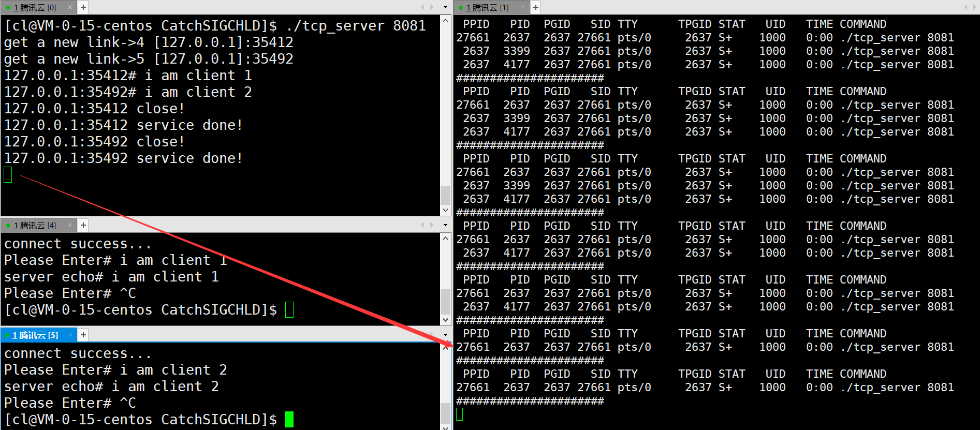Image resolution: width=980 pixels, height=430 pixels.
Task: Click line 'get a new link->4 [127.0.0.1]:35412'
Action: click(x=149, y=42)
